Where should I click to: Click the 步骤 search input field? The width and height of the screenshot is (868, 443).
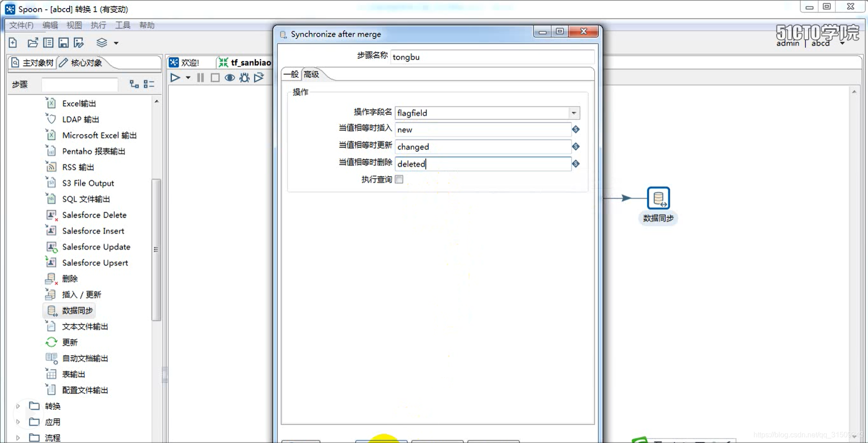point(80,85)
